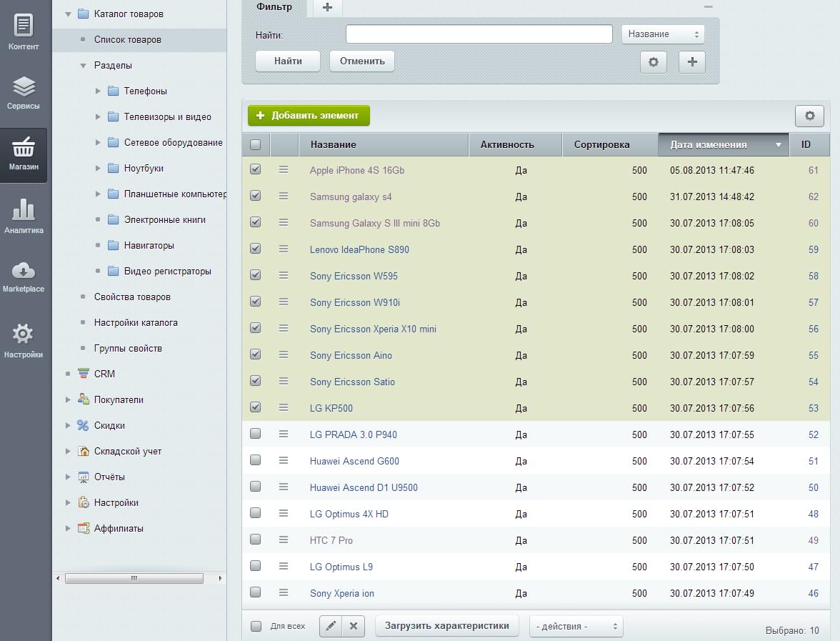Open Настройки каталога in the tree
The width and height of the screenshot is (840, 641).
[x=136, y=323]
